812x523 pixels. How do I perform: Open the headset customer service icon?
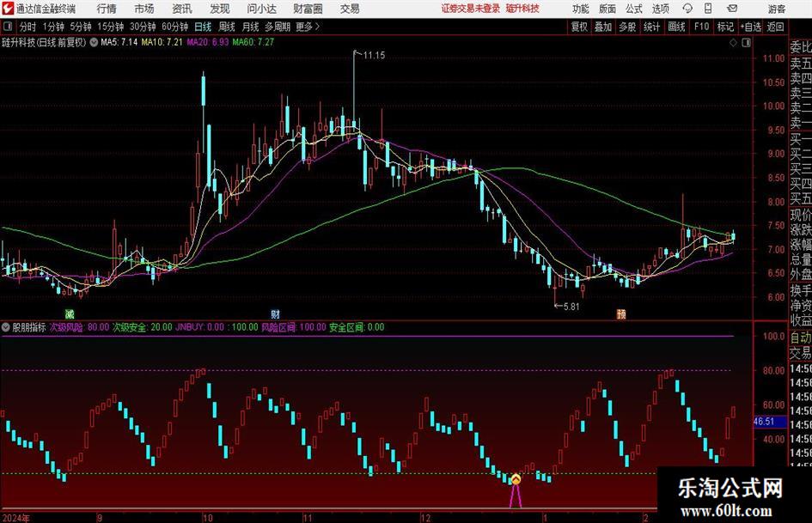coord(687,9)
